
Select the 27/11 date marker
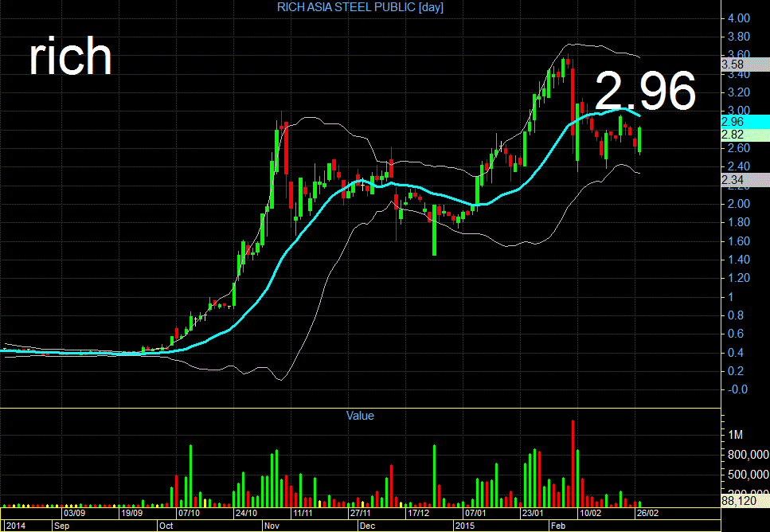[x=361, y=514]
